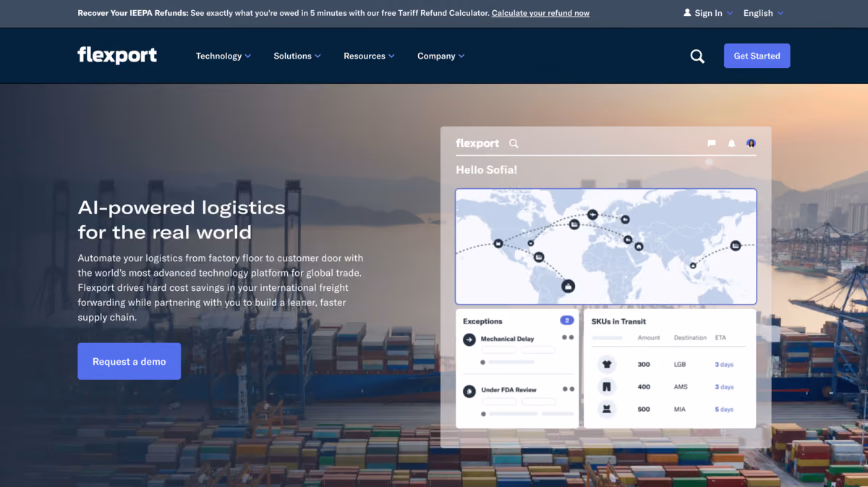Viewport: 868px width, 487px height.
Task: Expand the Solutions menu chevron
Action: coord(318,56)
